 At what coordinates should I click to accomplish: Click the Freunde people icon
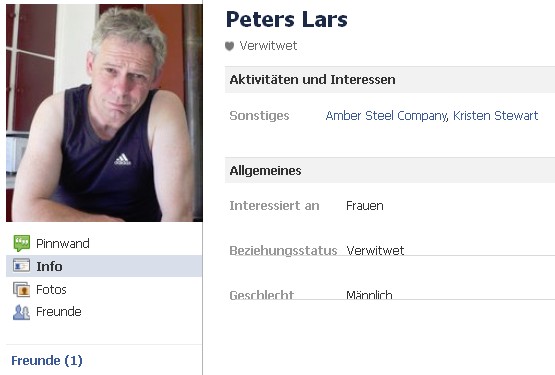[x=21, y=312]
